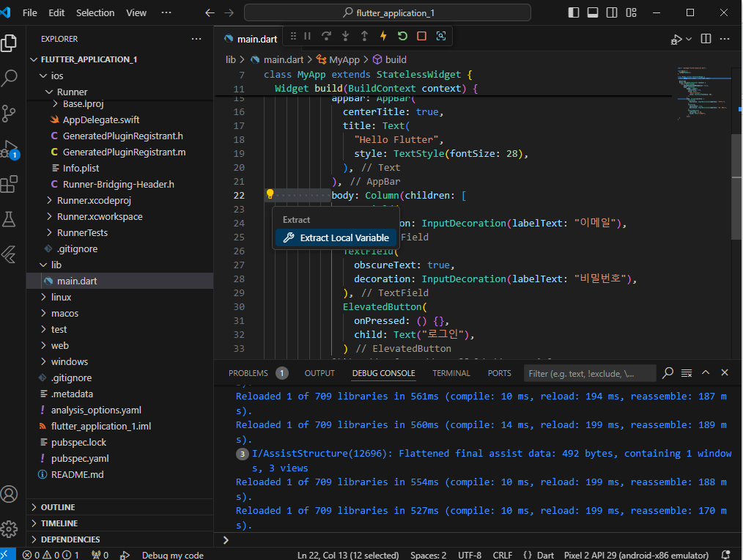The width and height of the screenshot is (743, 560).
Task: Click flutter_application_1 command center search
Action: point(387,12)
